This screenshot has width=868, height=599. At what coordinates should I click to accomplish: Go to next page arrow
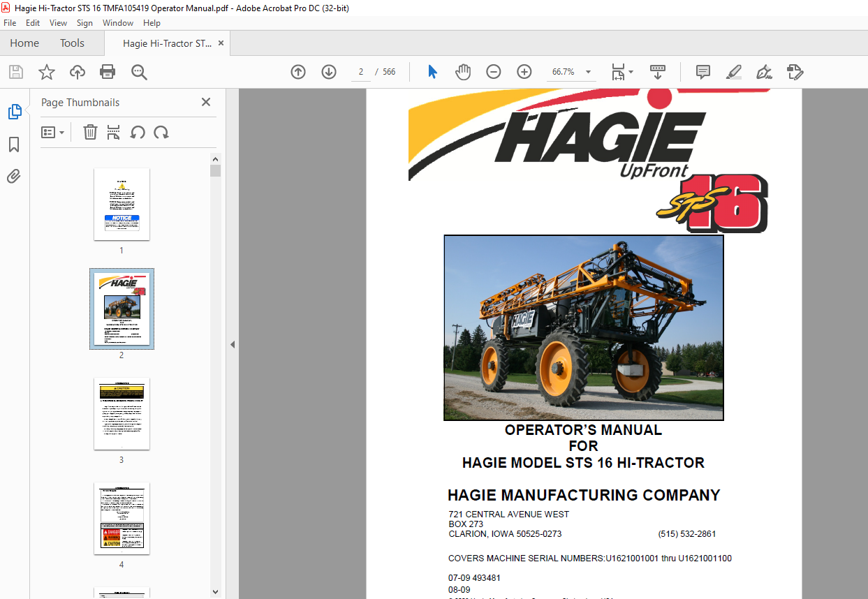(x=329, y=72)
